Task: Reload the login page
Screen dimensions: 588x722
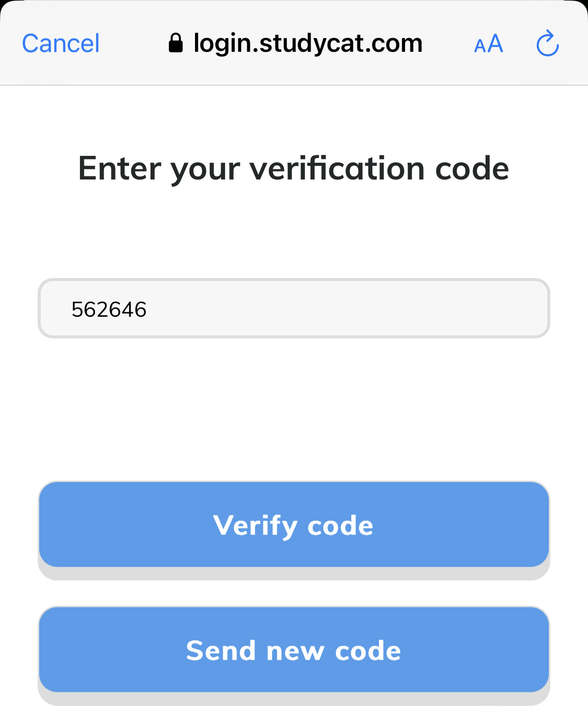Action: click(x=547, y=44)
